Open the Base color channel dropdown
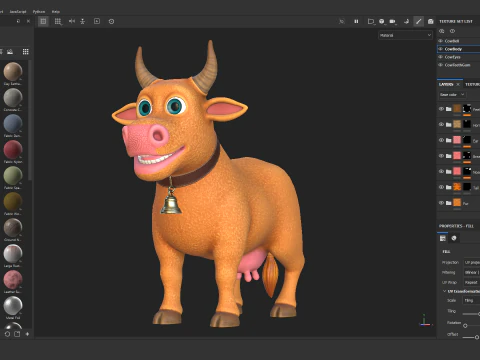Viewport: 480px width, 360px height. coord(452,95)
